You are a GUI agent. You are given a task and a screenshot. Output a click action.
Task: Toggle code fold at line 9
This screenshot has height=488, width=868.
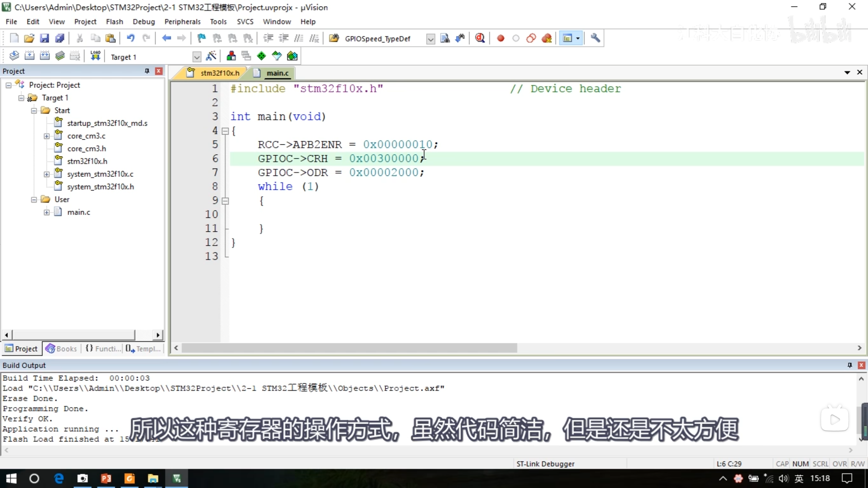coord(225,201)
